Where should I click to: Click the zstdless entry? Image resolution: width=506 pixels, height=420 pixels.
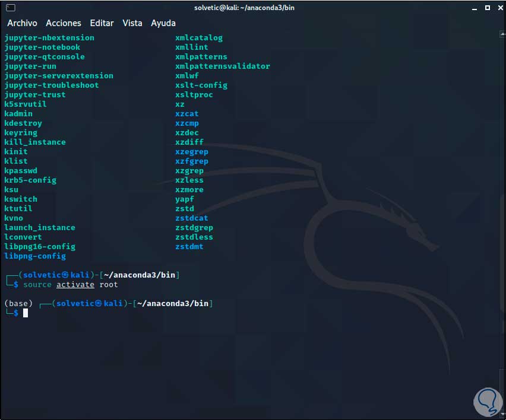click(x=194, y=237)
